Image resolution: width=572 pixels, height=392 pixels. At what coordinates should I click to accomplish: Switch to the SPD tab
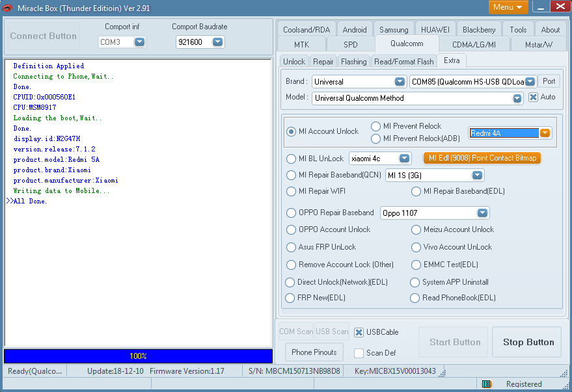(351, 44)
